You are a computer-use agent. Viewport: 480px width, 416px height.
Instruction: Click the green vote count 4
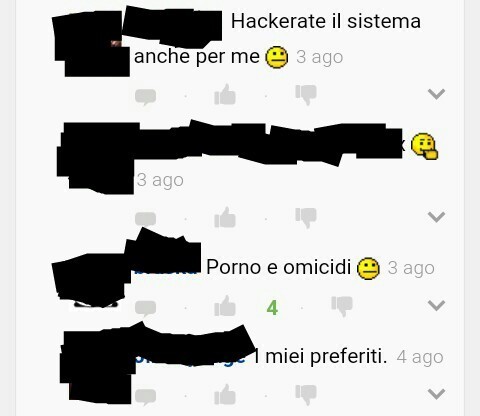[272, 308]
